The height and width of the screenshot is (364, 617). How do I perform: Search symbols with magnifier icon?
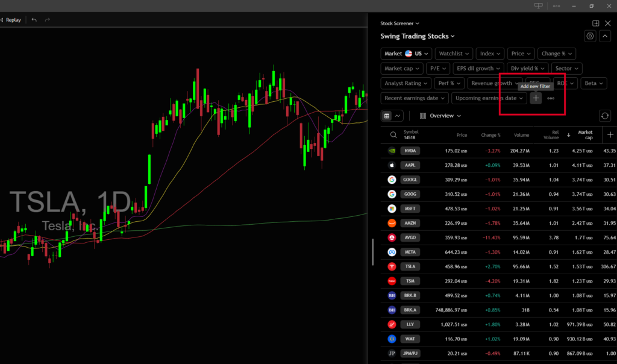coord(393,135)
